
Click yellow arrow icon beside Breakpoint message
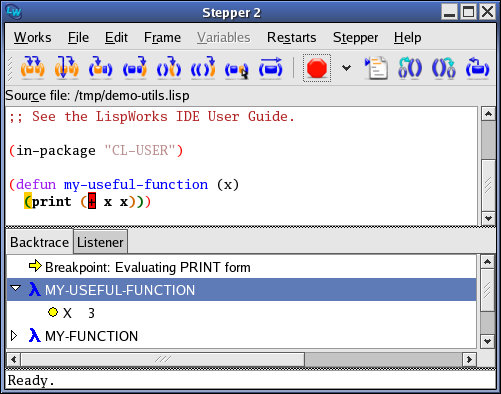[35, 266]
